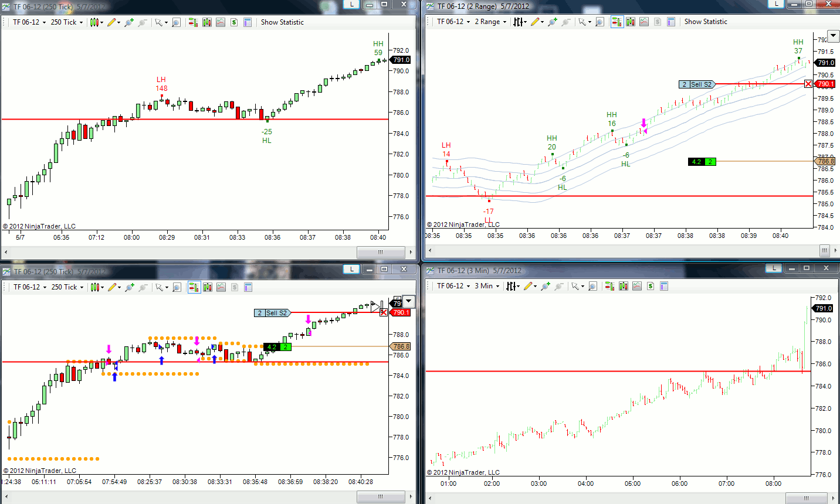Viewport: 840px width, 504px height.
Task: Open the dropdown arrow above 2 Range price axis
Action: pyautogui.click(x=833, y=36)
